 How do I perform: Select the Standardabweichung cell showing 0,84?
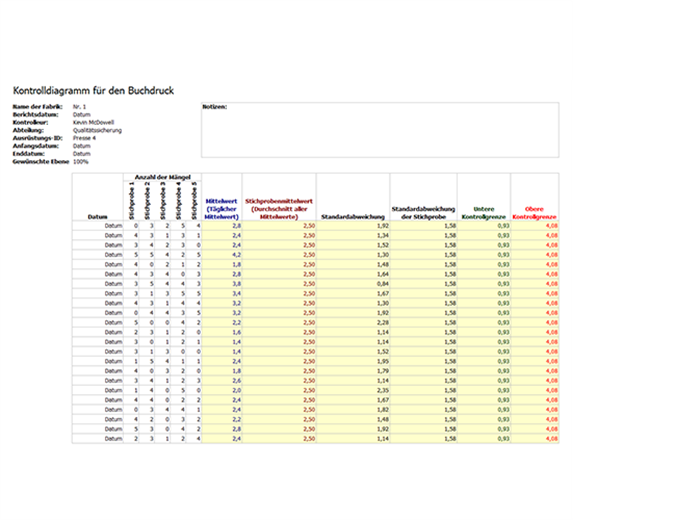[x=353, y=284]
